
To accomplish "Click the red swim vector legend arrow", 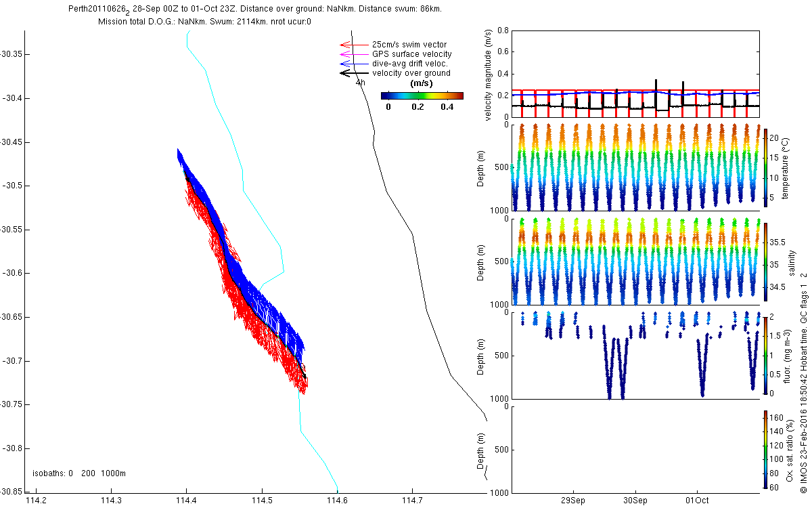I will [x=353, y=45].
